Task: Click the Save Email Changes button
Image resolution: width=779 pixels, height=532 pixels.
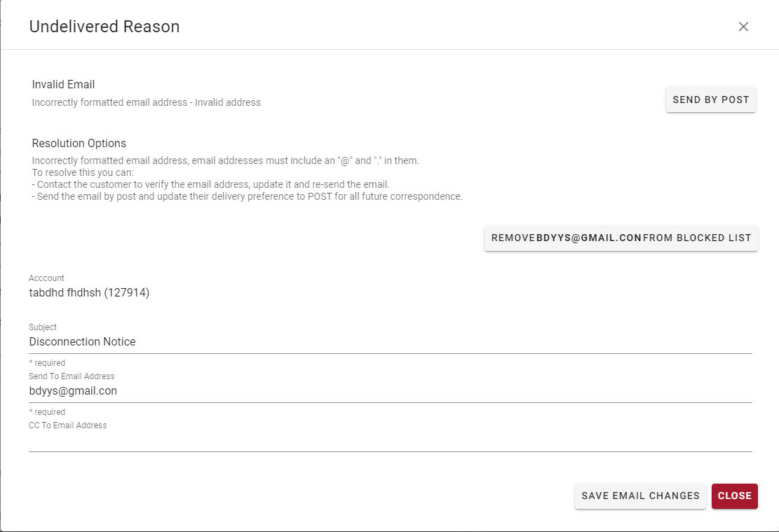Action: pos(640,496)
